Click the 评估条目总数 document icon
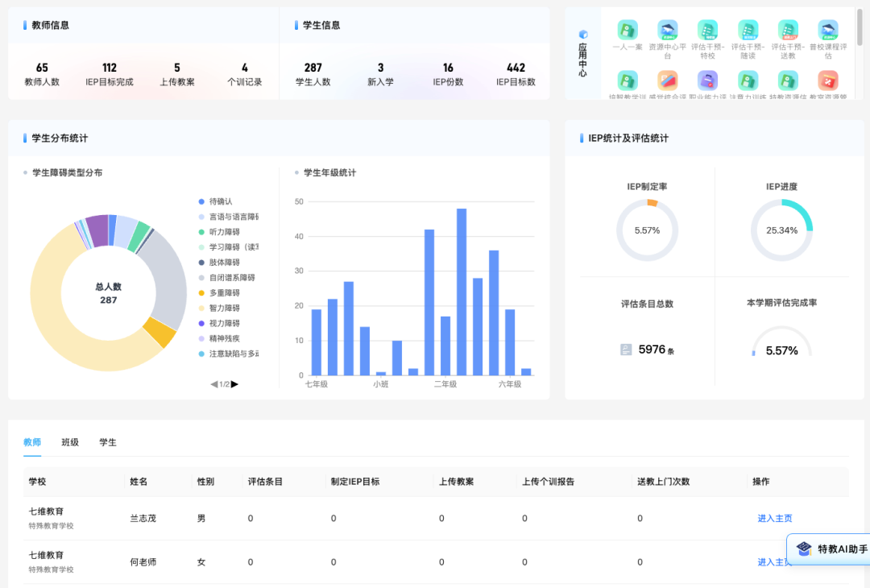 coord(626,350)
